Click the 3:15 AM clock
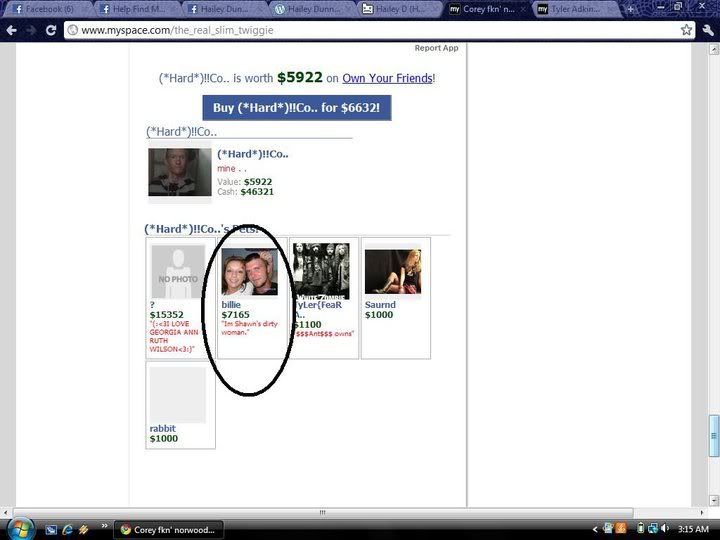Image resolution: width=720 pixels, height=540 pixels. click(x=693, y=529)
